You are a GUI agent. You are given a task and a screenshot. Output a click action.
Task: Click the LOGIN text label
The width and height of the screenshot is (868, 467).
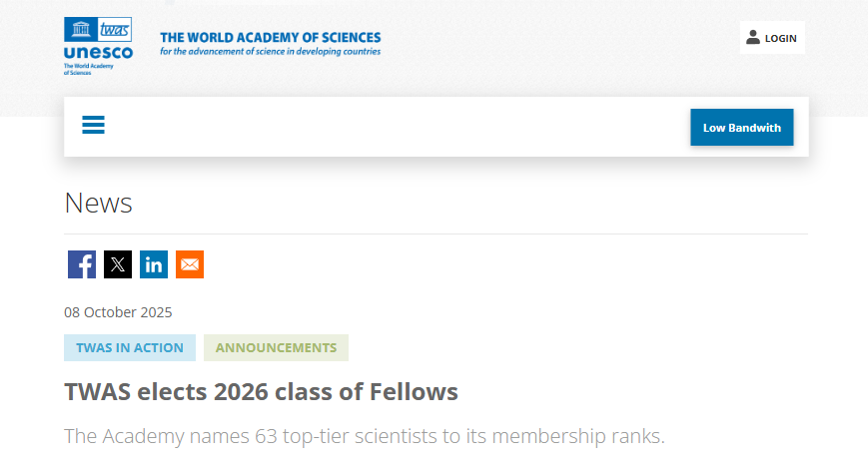pyautogui.click(x=780, y=39)
